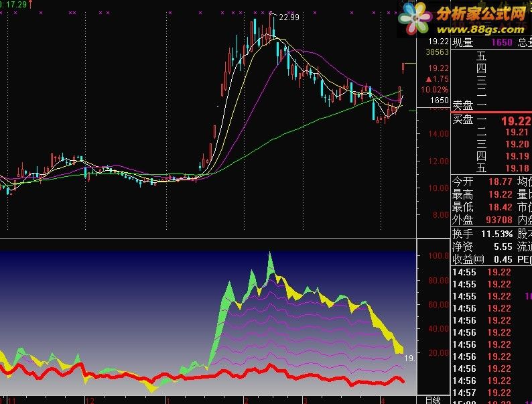Click the 10.00 price axis label
Screen dimensions: 532x404
pos(438,188)
